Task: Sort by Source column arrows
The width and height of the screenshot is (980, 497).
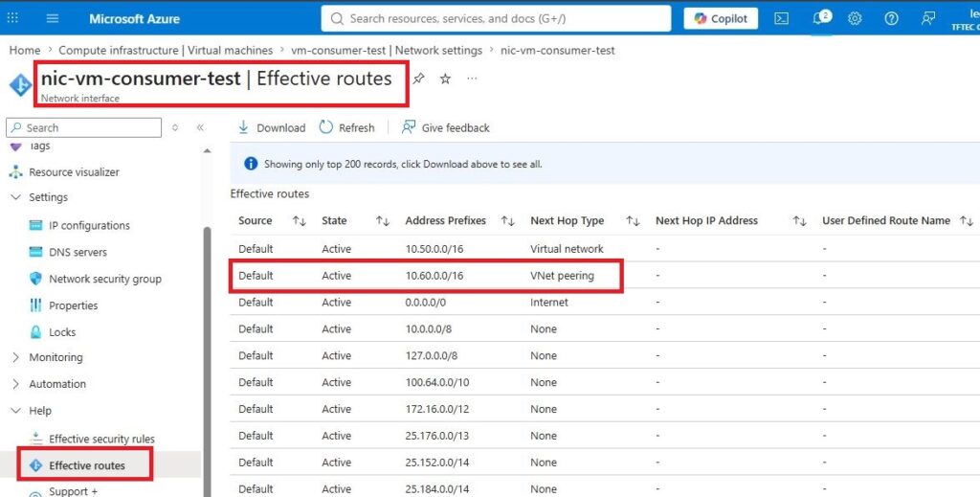Action: pos(300,221)
